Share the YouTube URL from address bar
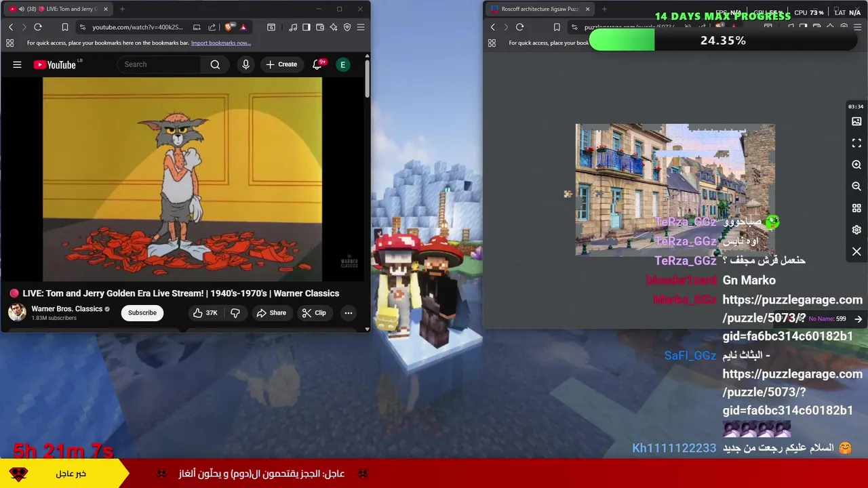The width and height of the screenshot is (868, 488). 212,27
